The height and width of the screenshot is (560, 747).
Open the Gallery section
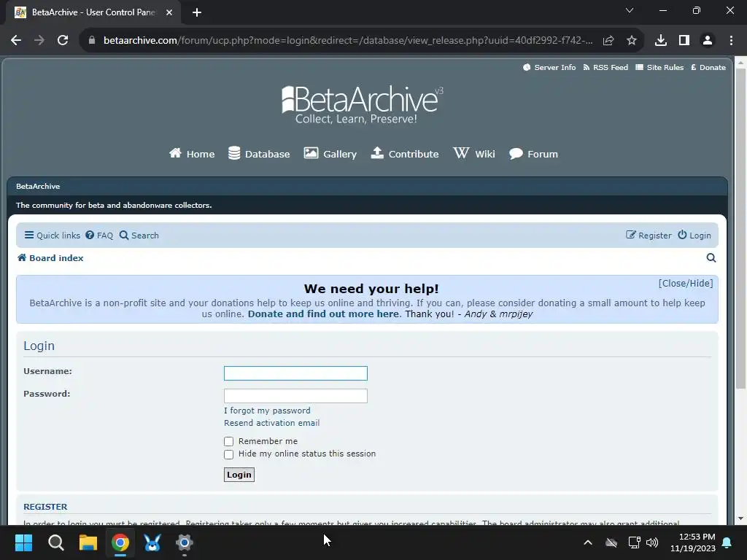pyautogui.click(x=330, y=154)
